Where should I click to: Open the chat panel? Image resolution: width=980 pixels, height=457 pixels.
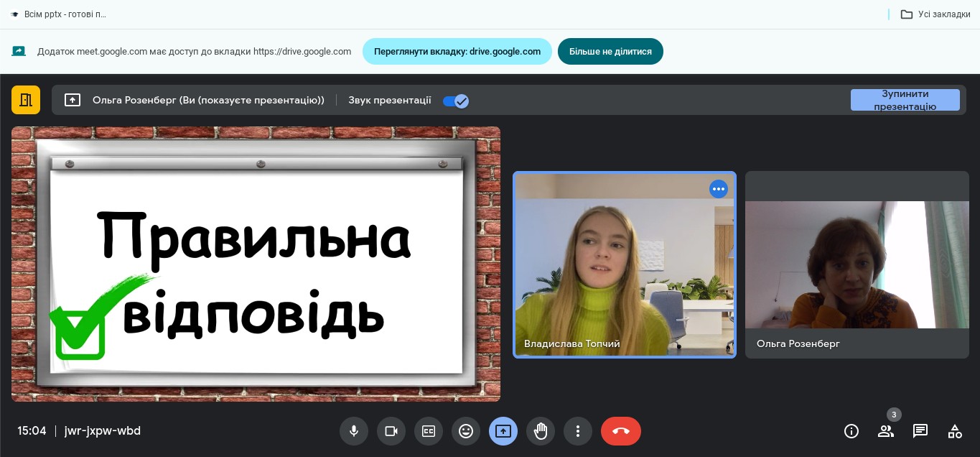click(x=920, y=431)
